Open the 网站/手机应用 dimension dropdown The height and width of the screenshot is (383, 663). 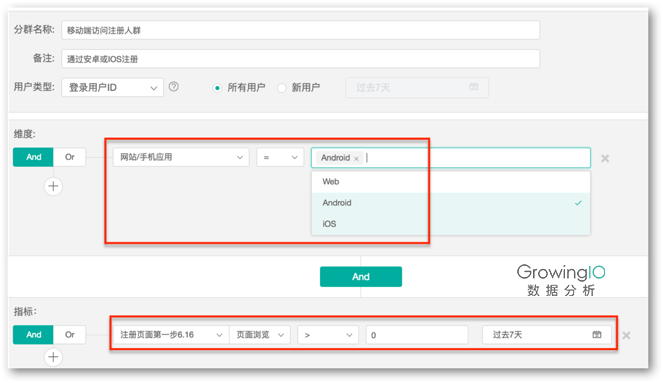[181, 157]
